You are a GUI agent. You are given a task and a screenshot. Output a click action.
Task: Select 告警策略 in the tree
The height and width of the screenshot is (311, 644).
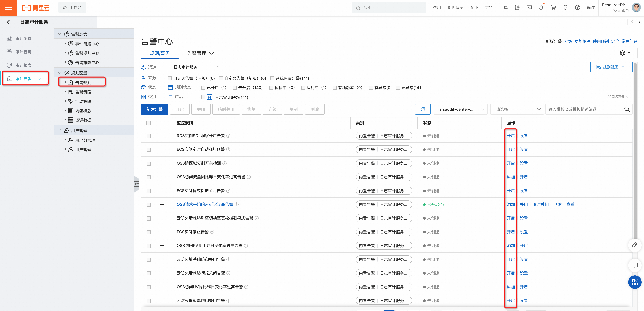(83, 92)
